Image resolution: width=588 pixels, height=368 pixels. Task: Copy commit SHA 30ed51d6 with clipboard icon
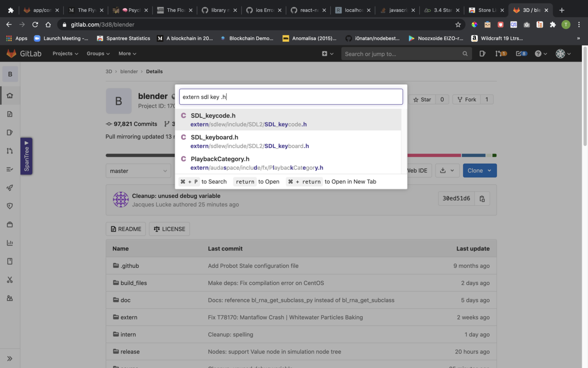pyautogui.click(x=482, y=199)
